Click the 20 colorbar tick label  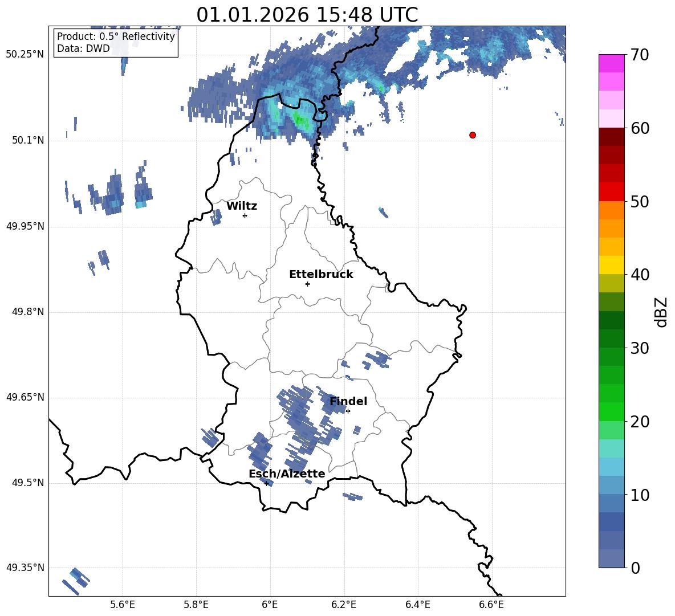click(x=639, y=422)
